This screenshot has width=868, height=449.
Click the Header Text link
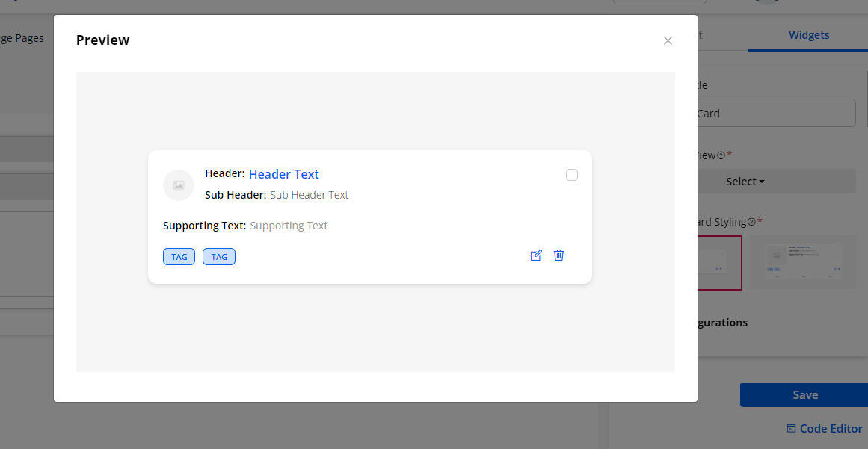pos(283,174)
